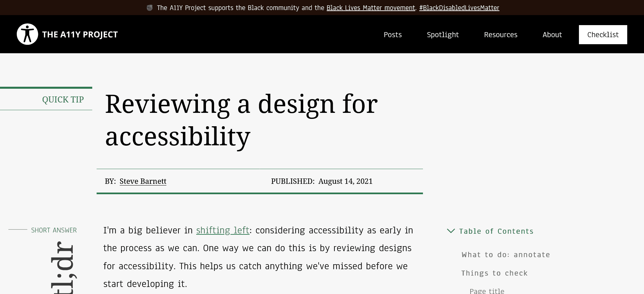Open the 'Things to check' section
Viewport: 644px width, 294px height.
(x=494, y=273)
